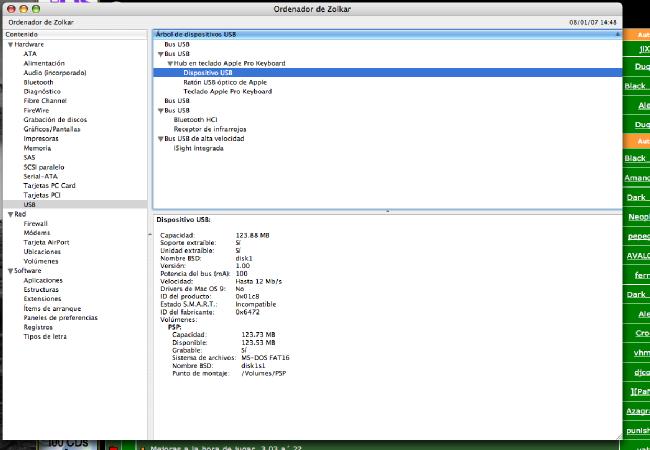Show the Tarjeta AirPort network info

(x=47, y=242)
